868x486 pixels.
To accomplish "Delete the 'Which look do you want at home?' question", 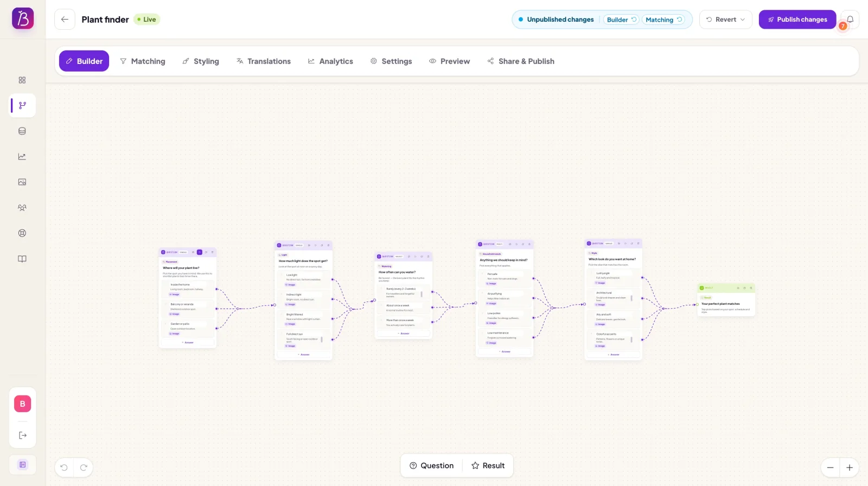I will (x=638, y=244).
